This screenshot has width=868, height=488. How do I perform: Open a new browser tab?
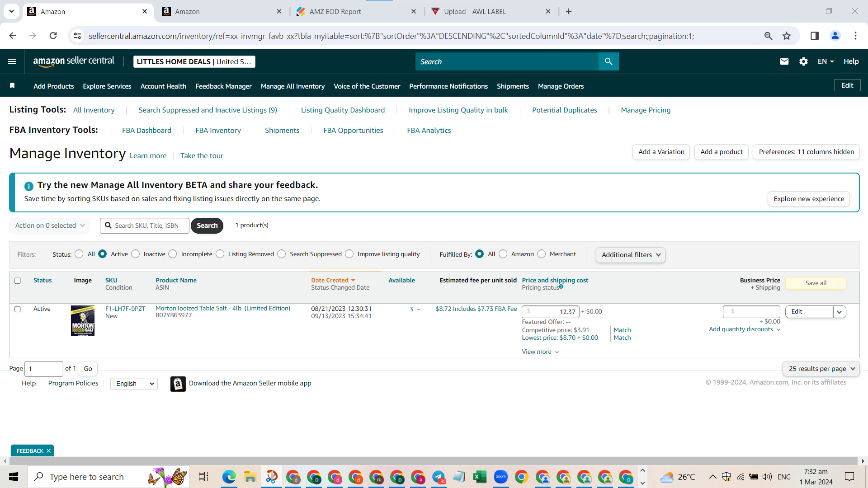coord(569,11)
